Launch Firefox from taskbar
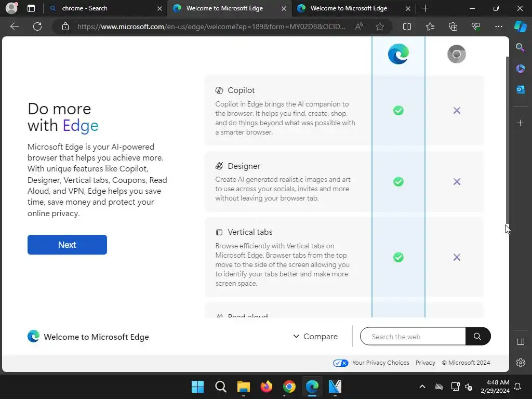 point(267,387)
